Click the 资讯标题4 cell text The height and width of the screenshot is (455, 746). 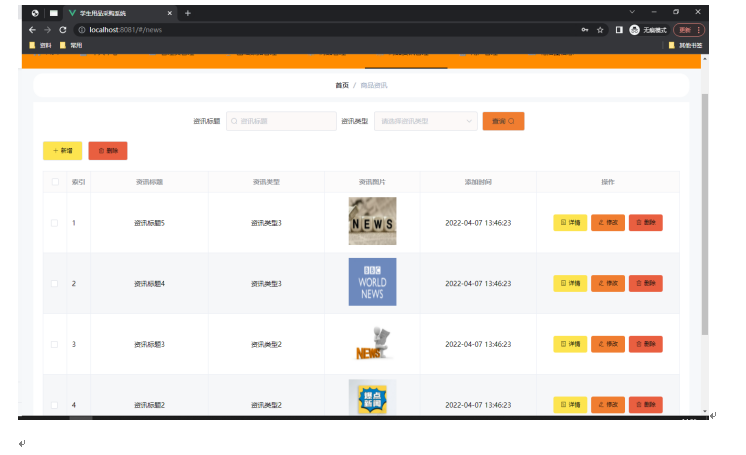tap(149, 284)
